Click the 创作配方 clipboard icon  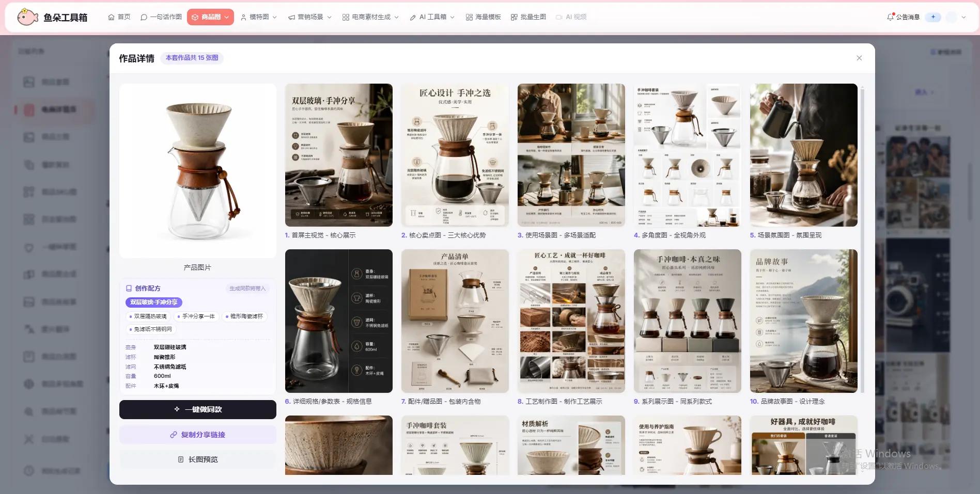coord(129,289)
